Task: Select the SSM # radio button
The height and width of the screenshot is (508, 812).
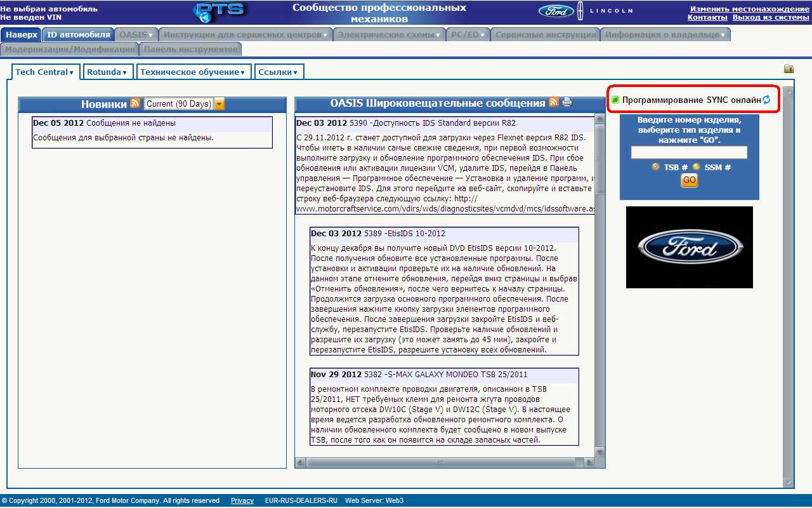Action: click(696, 167)
